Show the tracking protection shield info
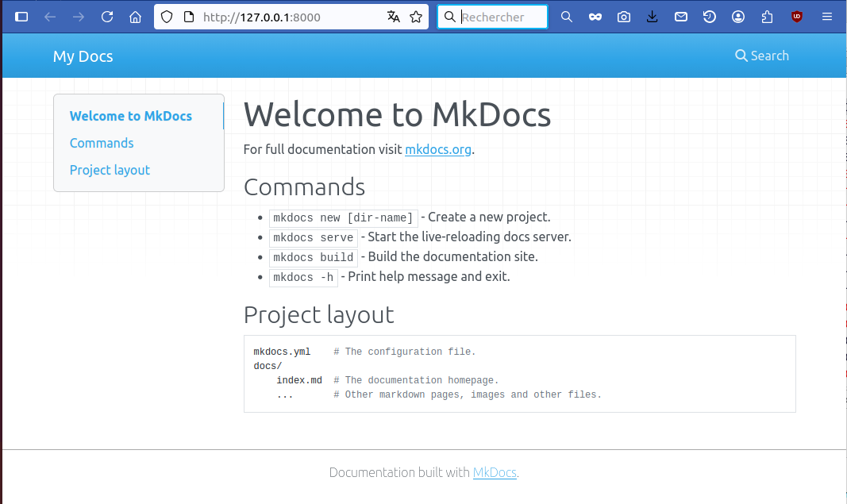The height and width of the screenshot is (504, 847). pos(167,17)
